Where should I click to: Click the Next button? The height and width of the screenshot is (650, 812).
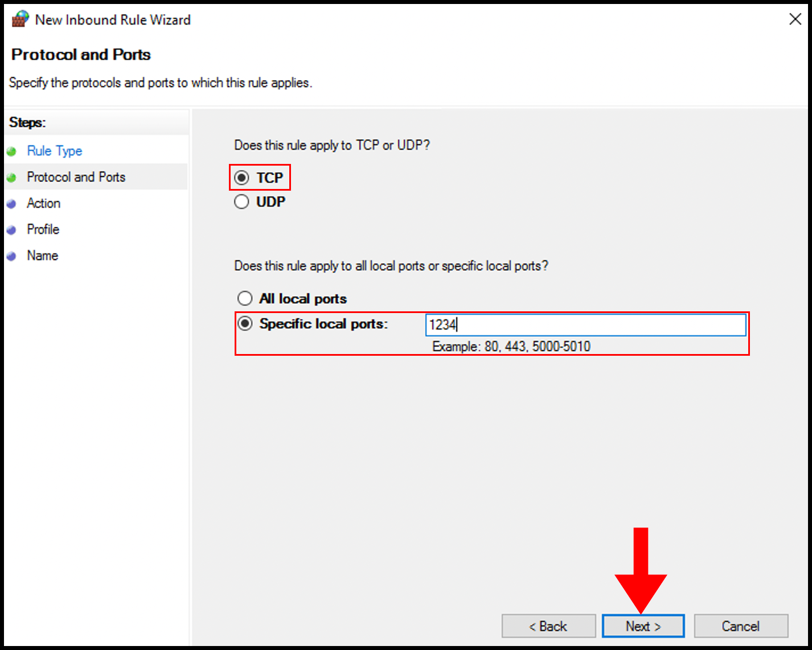pyautogui.click(x=643, y=626)
